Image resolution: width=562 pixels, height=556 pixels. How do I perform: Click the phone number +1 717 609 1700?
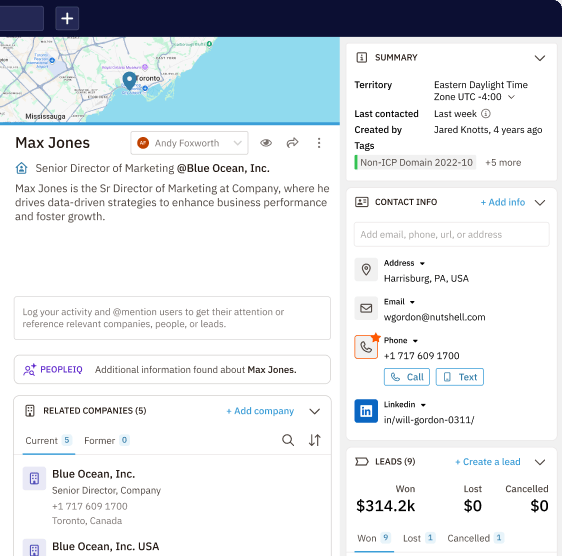pyautogui.click(x=422, y=356)
